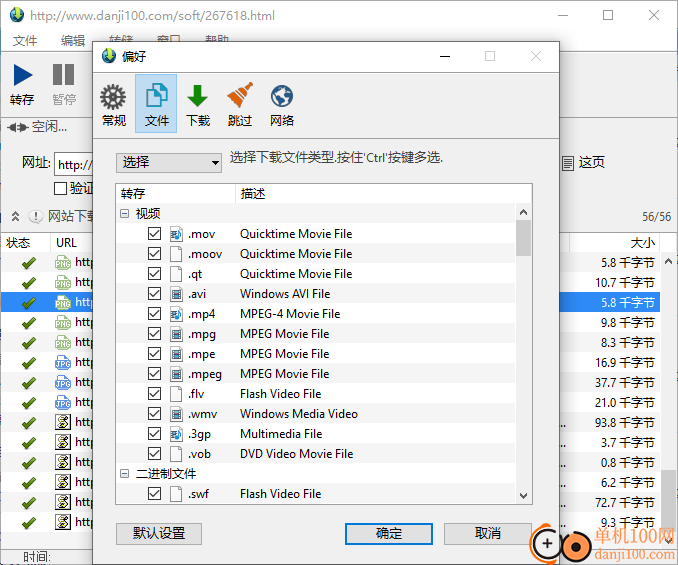This screenshot has width=678, height=565.
Task: Click the 暂停 pause button in main window
Action: tap(64, 84)
